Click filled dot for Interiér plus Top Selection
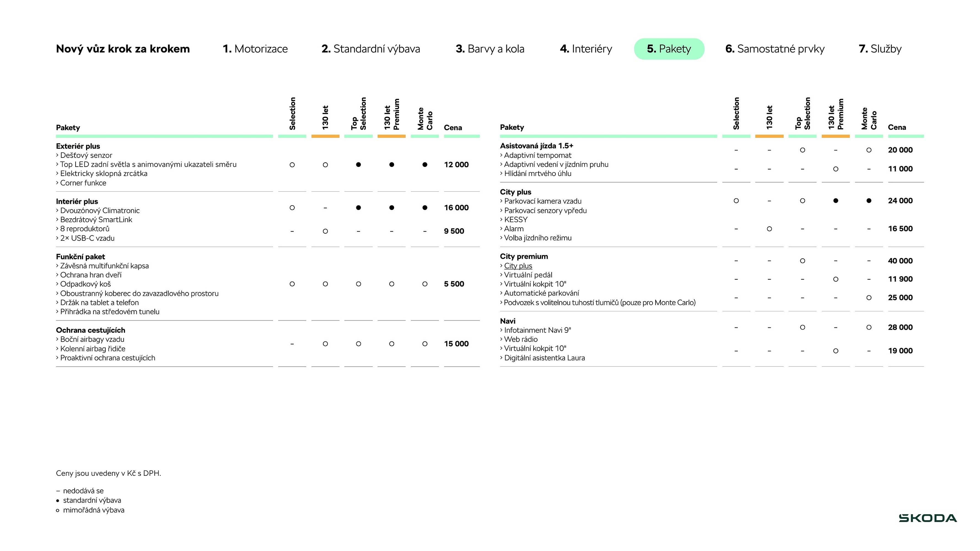Viewport: 980px width, 551px height. point(358,208)
